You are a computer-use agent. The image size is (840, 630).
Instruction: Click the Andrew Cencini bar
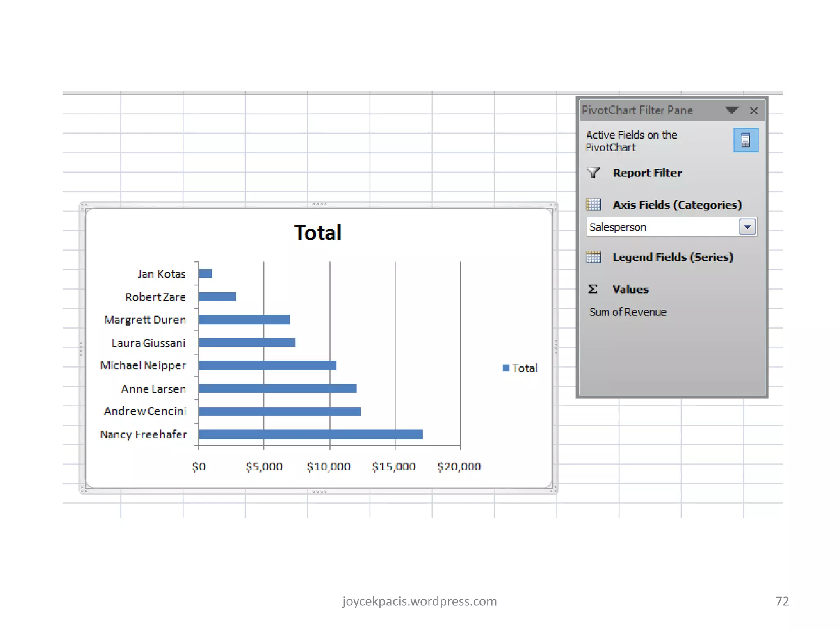pos(279,411)
